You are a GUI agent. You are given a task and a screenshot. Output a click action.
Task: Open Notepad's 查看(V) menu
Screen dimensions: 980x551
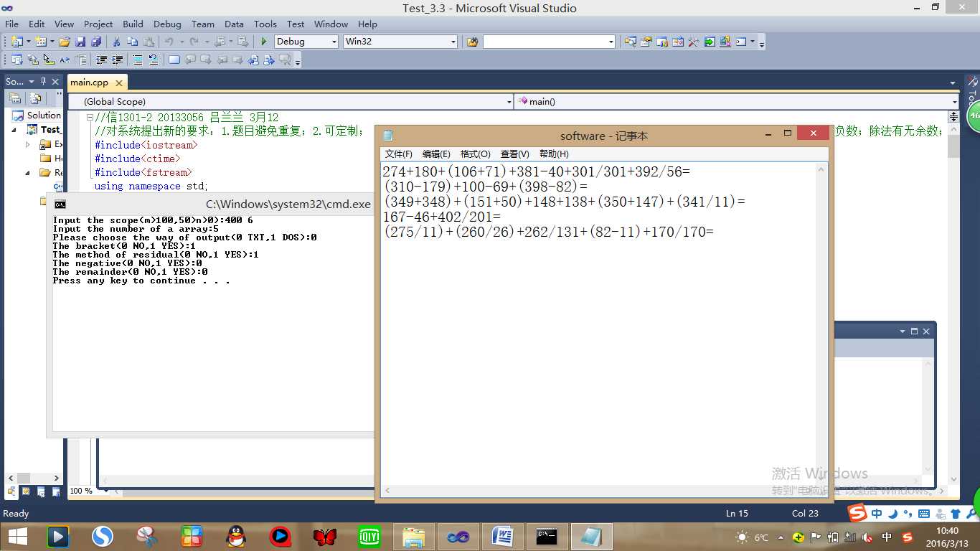point(514,154)
